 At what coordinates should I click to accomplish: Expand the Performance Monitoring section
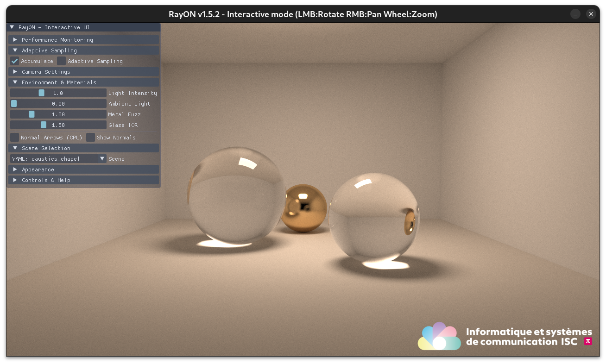pyautogui.click(x=15, y=40)
